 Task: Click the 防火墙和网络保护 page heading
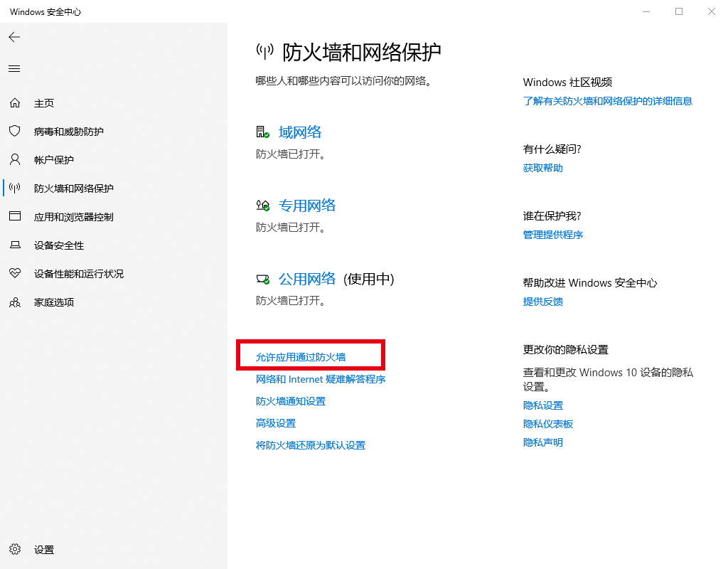click(362, 52)
